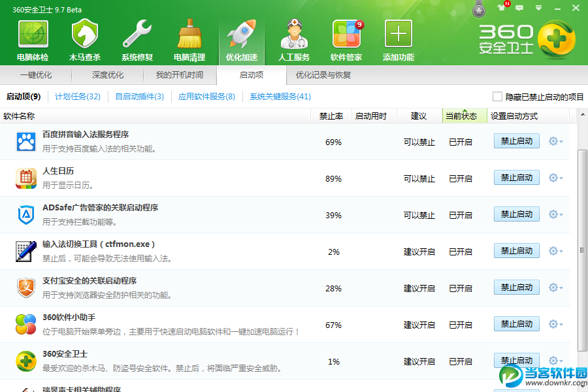
Task: Click 360安全卫士 row green plus icon
Action: (26, 361)
